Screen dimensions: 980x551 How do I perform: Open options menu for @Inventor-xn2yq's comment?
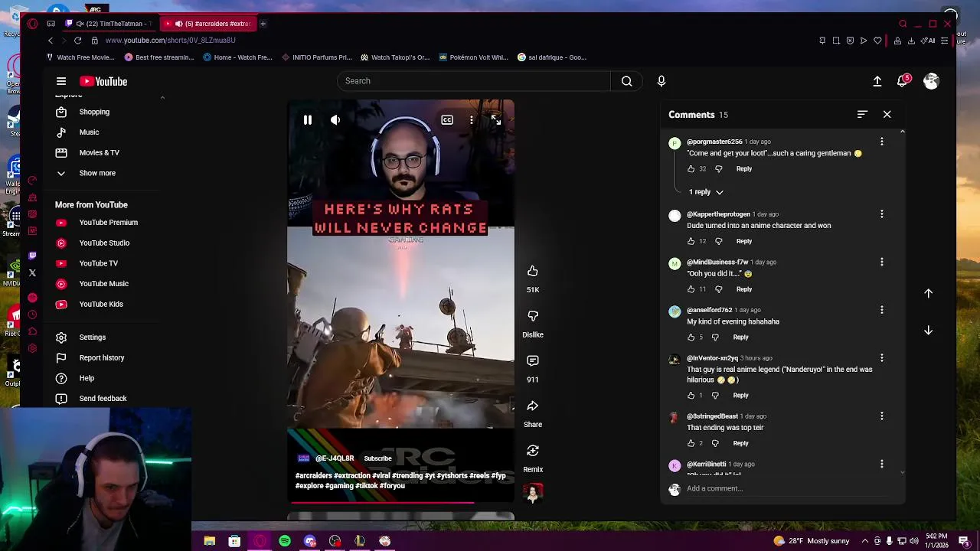click(x=881, y=358)
